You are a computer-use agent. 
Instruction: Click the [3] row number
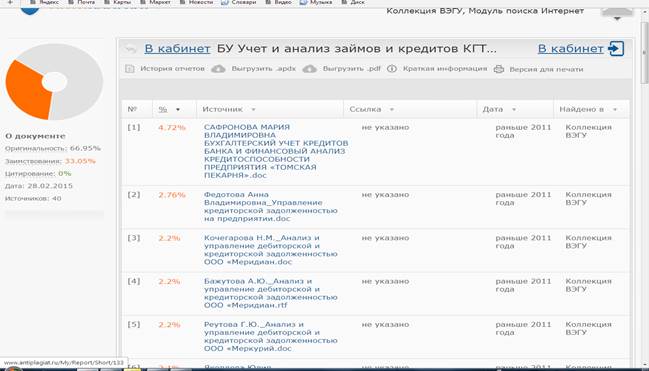pos(134,238)
